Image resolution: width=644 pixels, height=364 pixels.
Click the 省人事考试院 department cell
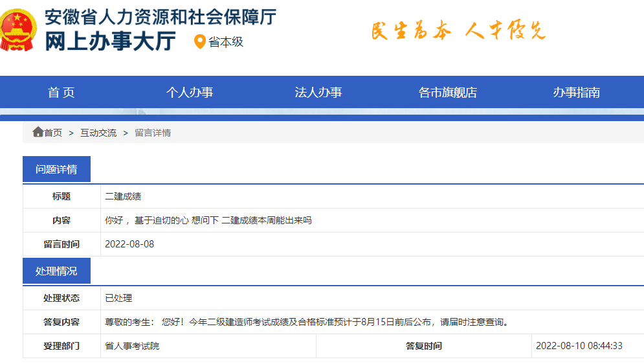132,346
